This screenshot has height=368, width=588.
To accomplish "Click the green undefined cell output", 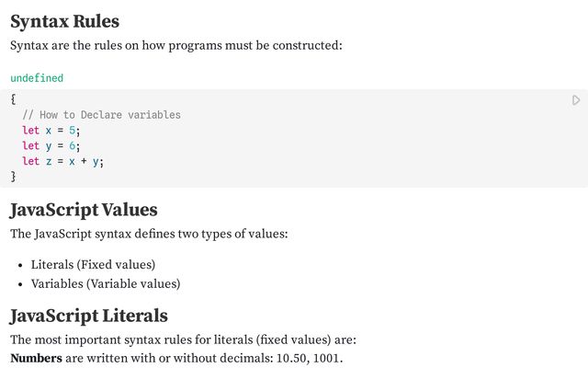I will coord(37,78).
